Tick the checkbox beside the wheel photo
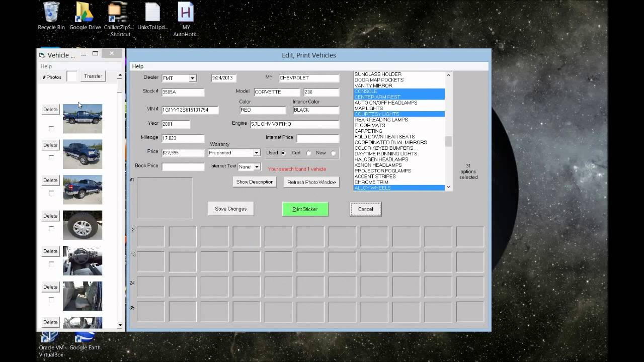The image size is (644, 362). 51,229
